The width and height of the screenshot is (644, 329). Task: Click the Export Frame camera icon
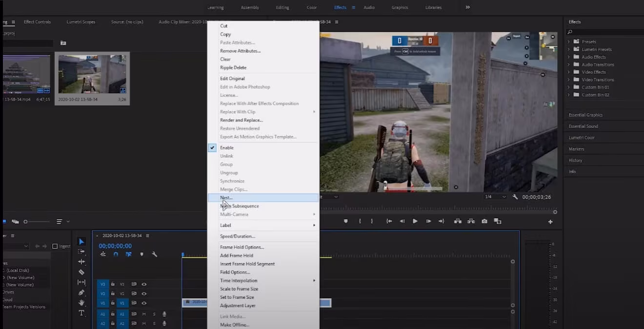tap(484, 221)
